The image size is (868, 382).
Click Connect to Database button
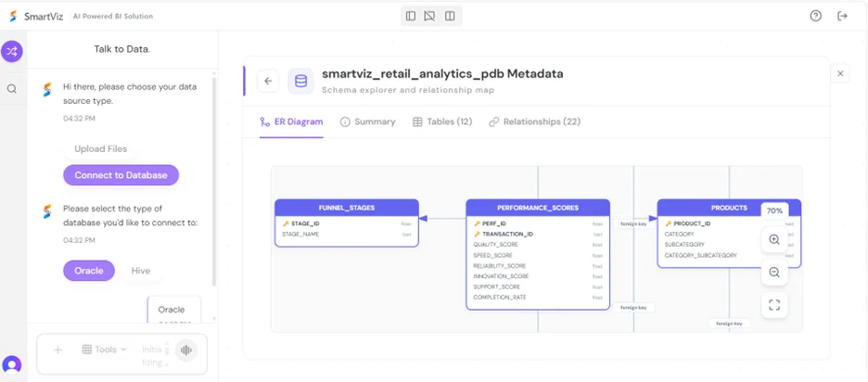click(x=121, y=175)
